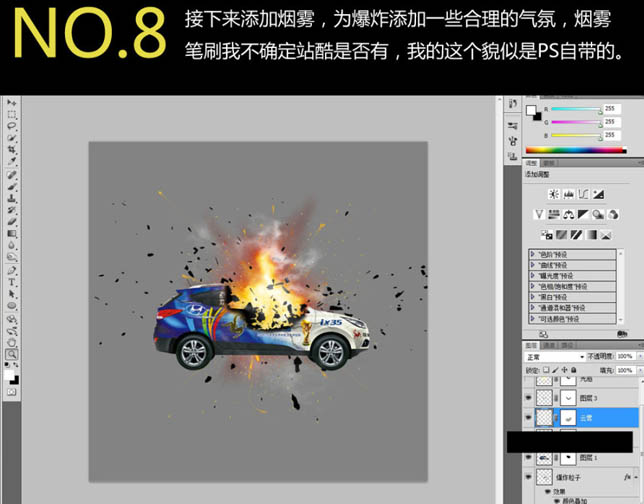This screenshot has width=644, height=504.
Task: Expand the 通道混和器 presets group
Action: [x=533, y=308]
